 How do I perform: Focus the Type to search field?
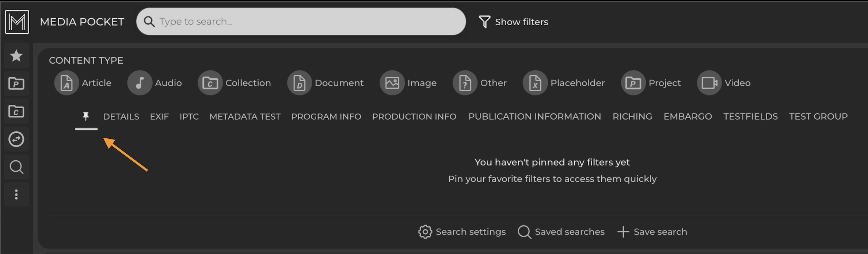[301, 22]
